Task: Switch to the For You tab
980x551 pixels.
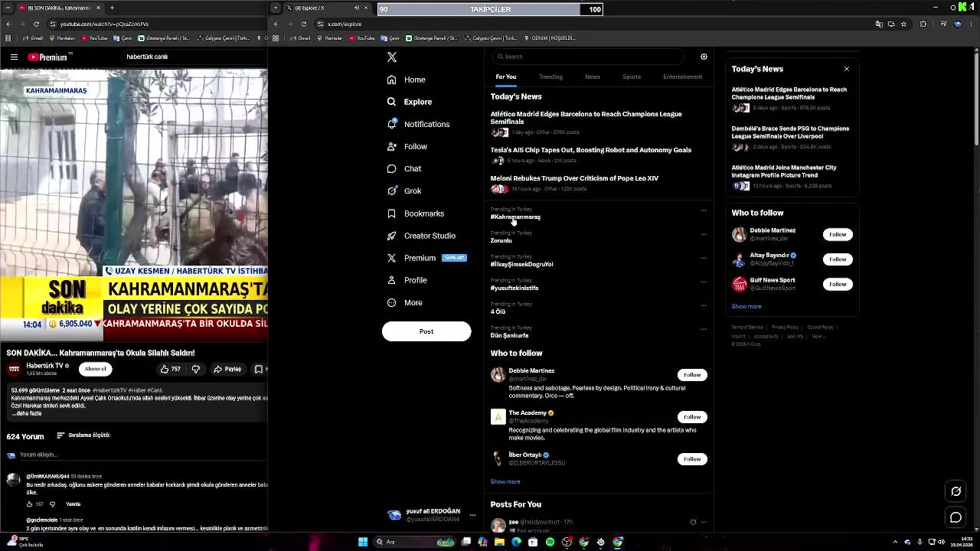Action: pos(505,77)
